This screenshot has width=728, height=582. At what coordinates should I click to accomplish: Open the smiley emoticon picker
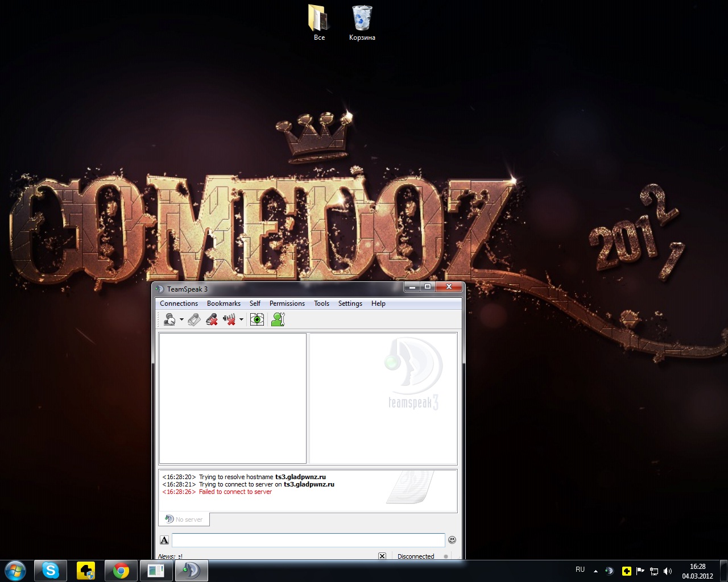tap(452, 540)
